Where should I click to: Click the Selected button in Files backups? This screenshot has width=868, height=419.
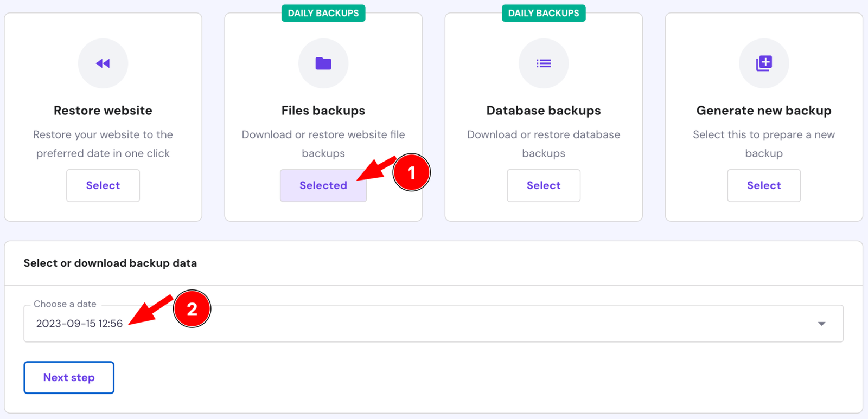click(x=323, y=185)
